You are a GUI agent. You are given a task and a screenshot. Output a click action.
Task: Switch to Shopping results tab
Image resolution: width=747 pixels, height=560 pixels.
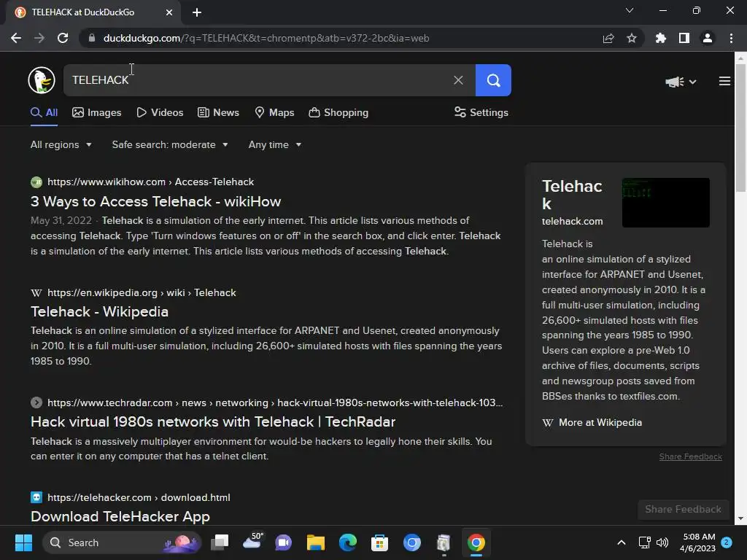(338, 113)
